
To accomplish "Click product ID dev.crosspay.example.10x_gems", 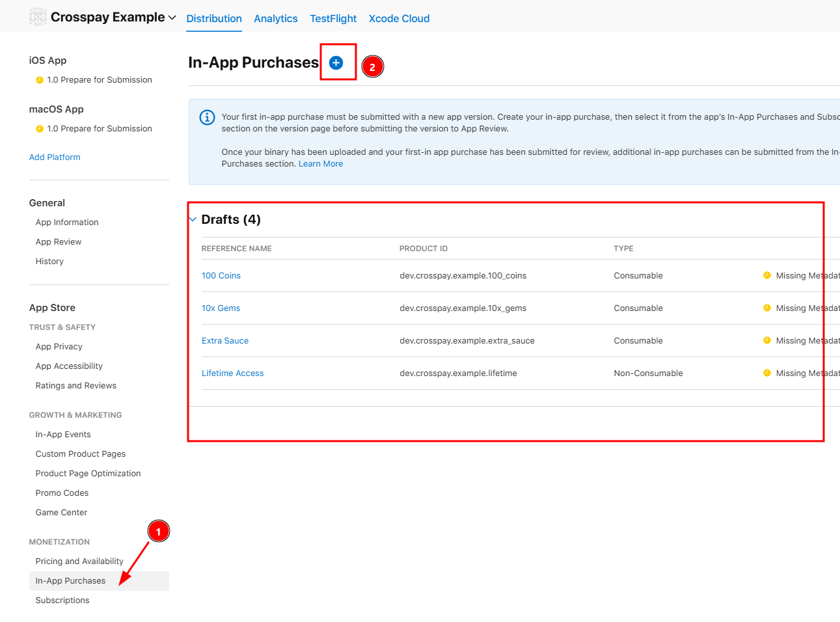I will click(x=463, y=308).
